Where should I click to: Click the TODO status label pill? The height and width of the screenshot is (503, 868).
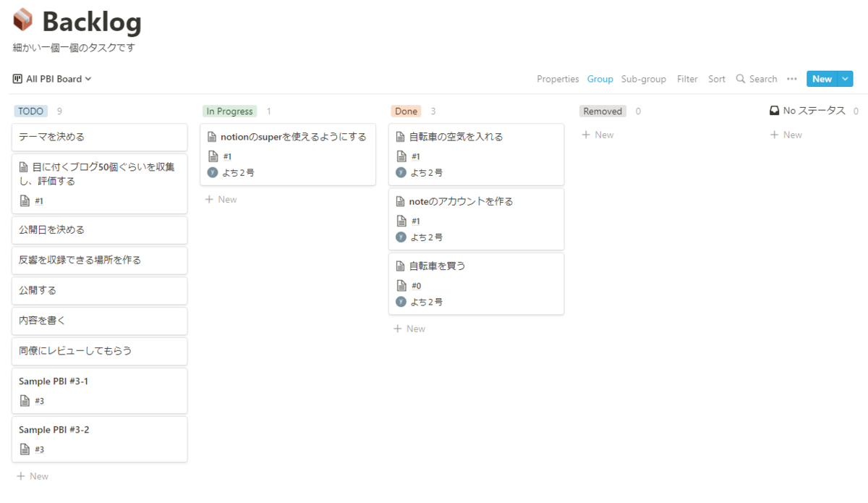click(30, 111)
